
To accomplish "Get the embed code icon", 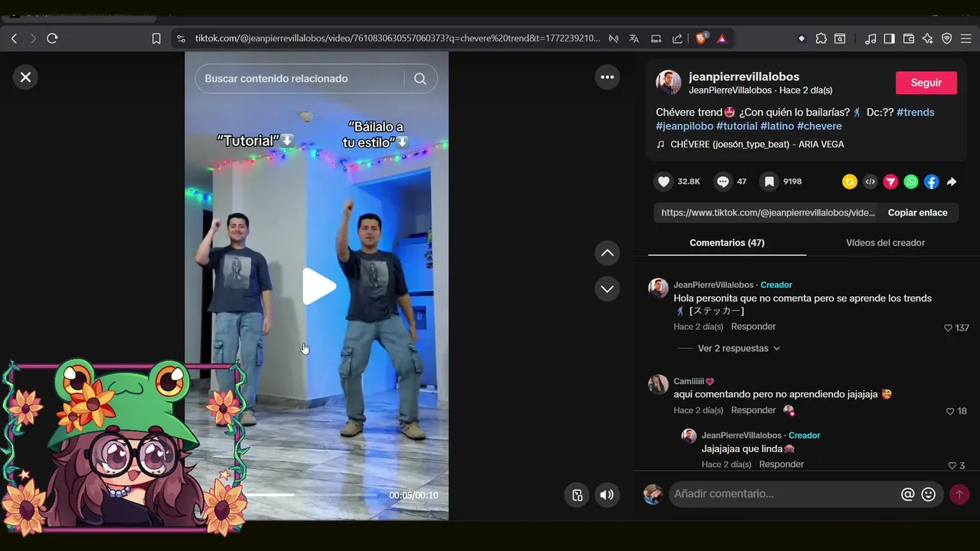I will pyautogui.click(x=870, y=182).
